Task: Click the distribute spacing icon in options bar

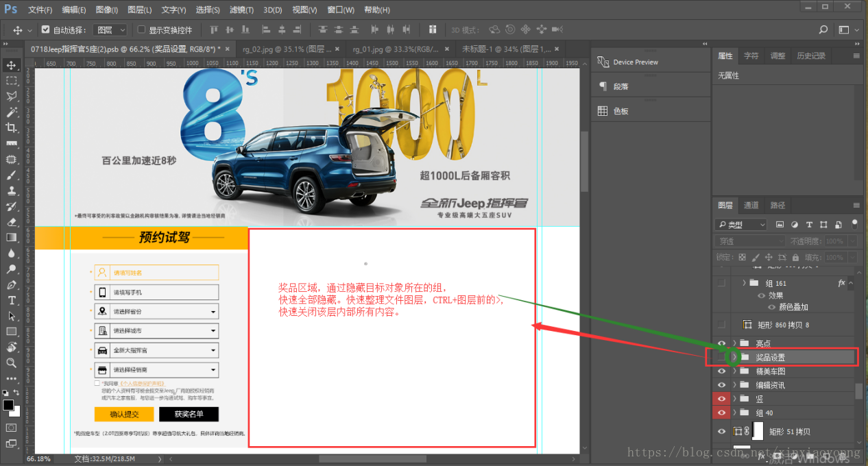Action: (433, 30)
